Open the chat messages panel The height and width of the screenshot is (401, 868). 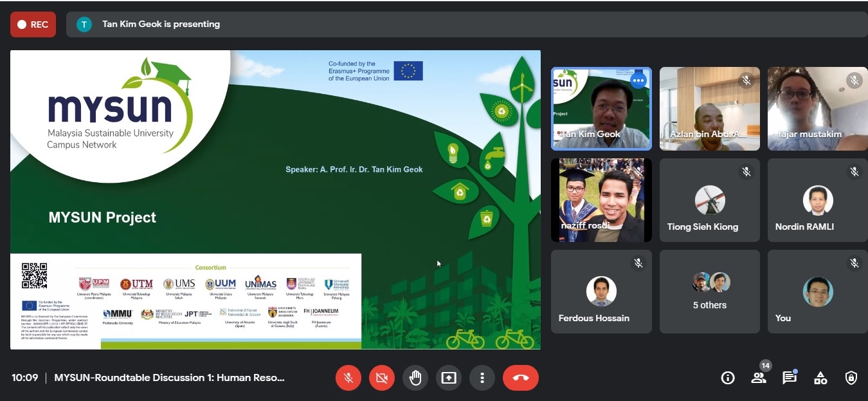(790, 378)
